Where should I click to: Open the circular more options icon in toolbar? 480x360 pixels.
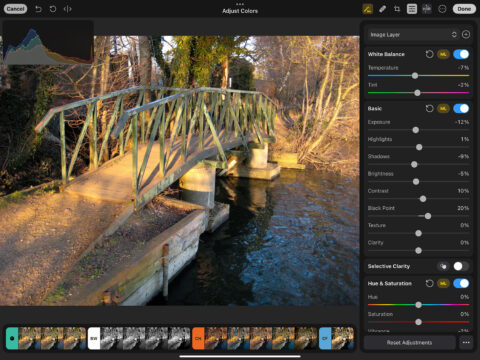(442, 9)
